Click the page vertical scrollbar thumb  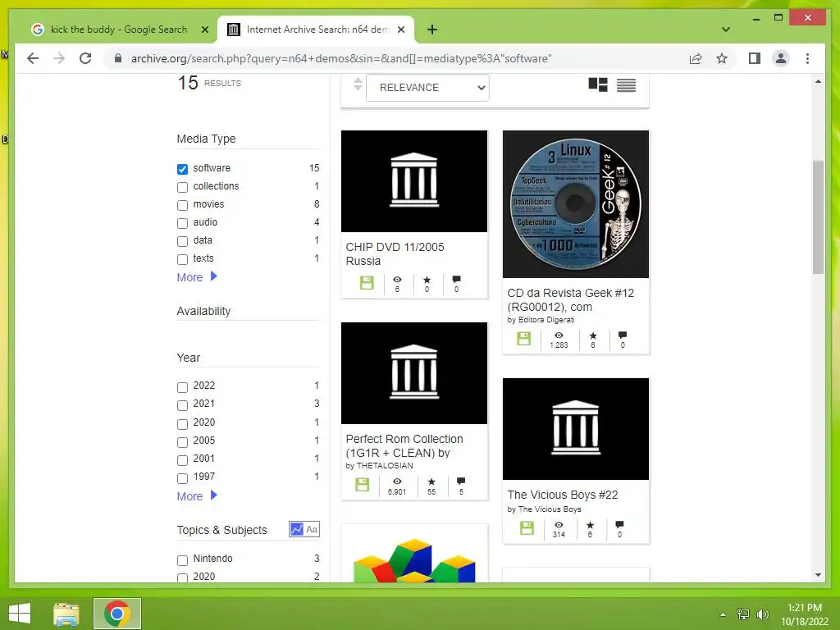818,217
